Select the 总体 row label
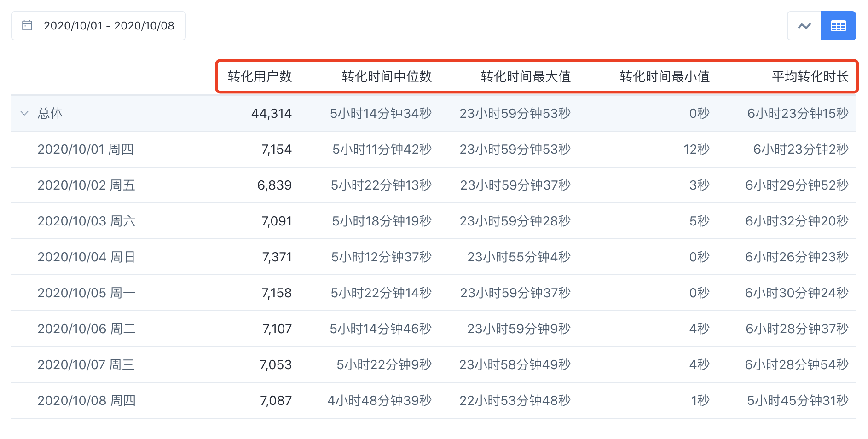This screenshot has width=868, height=439. pyautogui.click(x=50, y=113)
